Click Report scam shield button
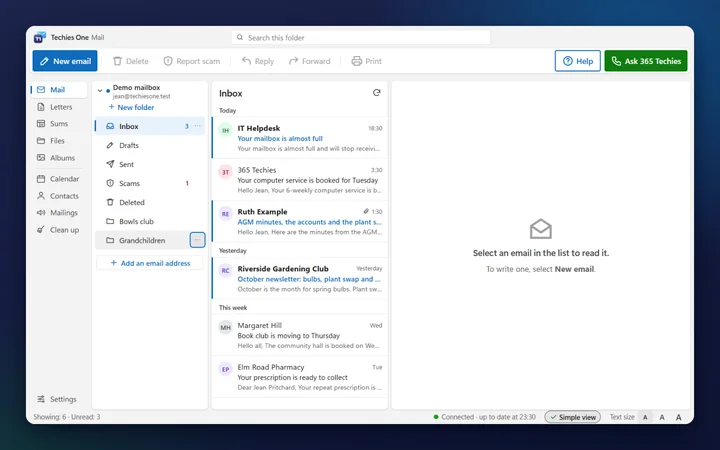The width and height of the screenshot is (720, 450). pyautogui.click(x=192, y=61)
